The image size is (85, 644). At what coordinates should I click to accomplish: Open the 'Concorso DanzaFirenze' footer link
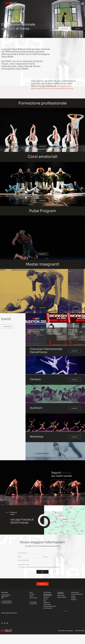coord(77,594)
